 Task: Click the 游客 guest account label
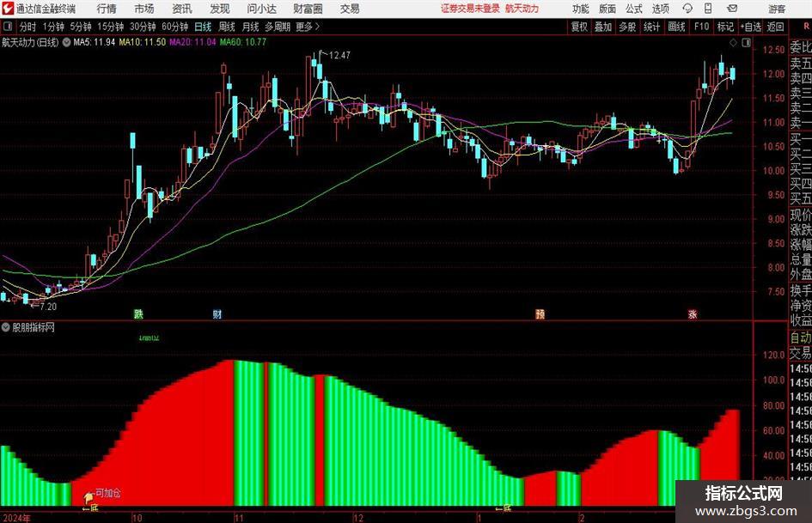[x=777, y=9]
